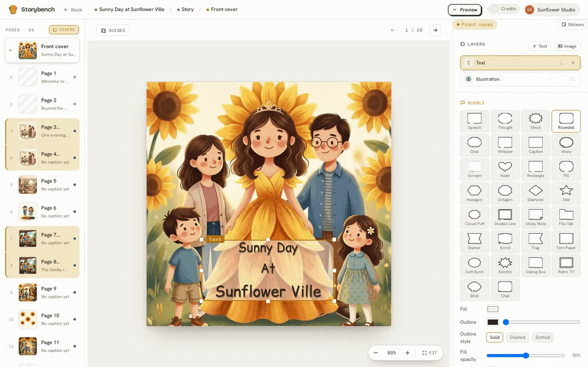Select the Rounded bubble shape
The image size is (588, 367).
(x=566, y=121)
